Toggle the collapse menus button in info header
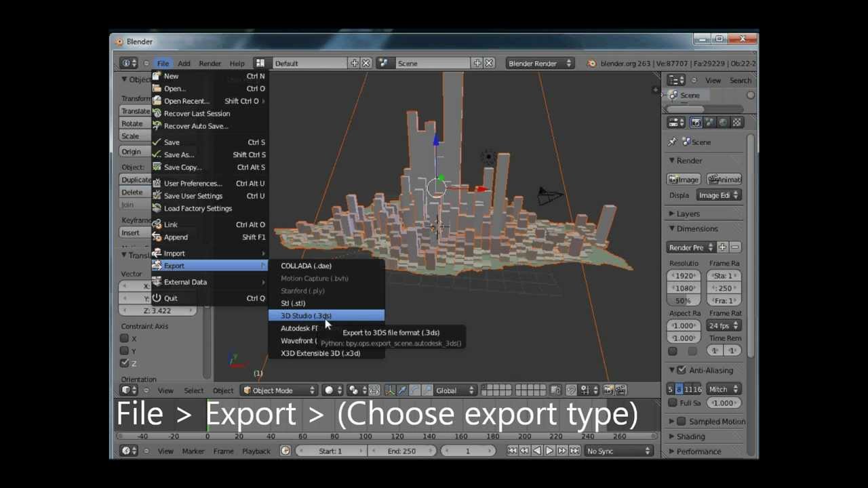The height and width of the screenshot is (488, 868). (146, 63)
